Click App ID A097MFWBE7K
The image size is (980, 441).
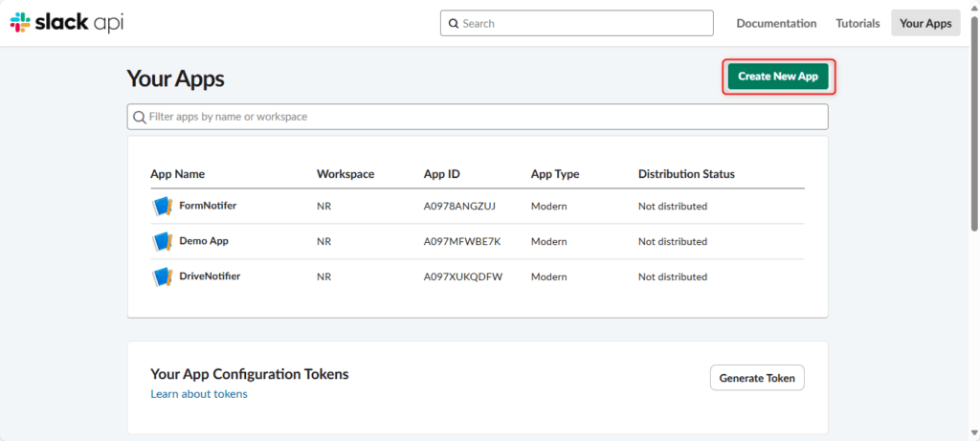point(462,242)
